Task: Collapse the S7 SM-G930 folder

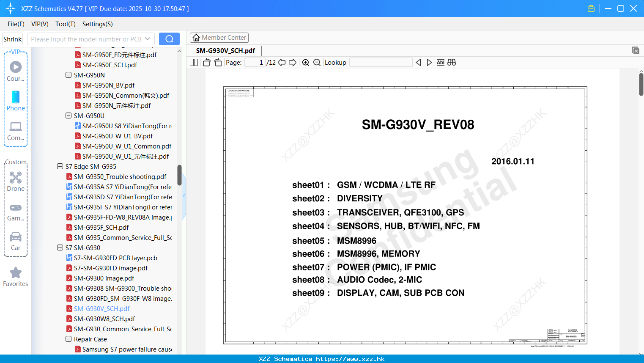Action: (60, 247)
